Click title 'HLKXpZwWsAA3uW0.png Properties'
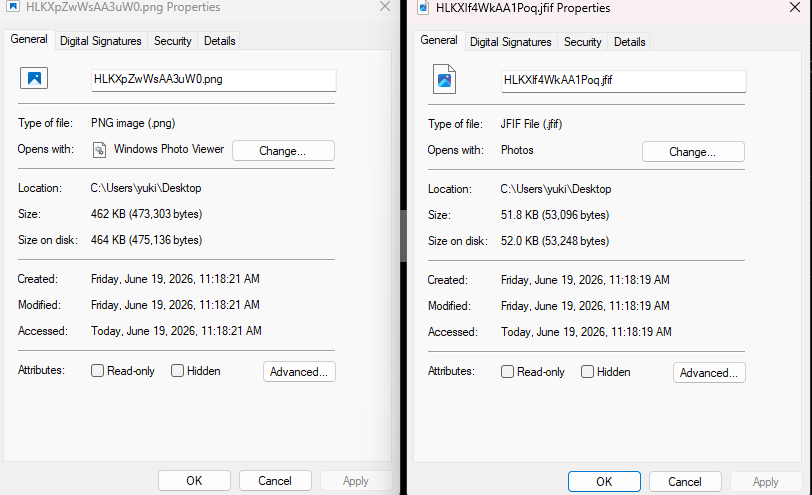The height and width of the screenshot is (495, 812). [x=123, y=7]
